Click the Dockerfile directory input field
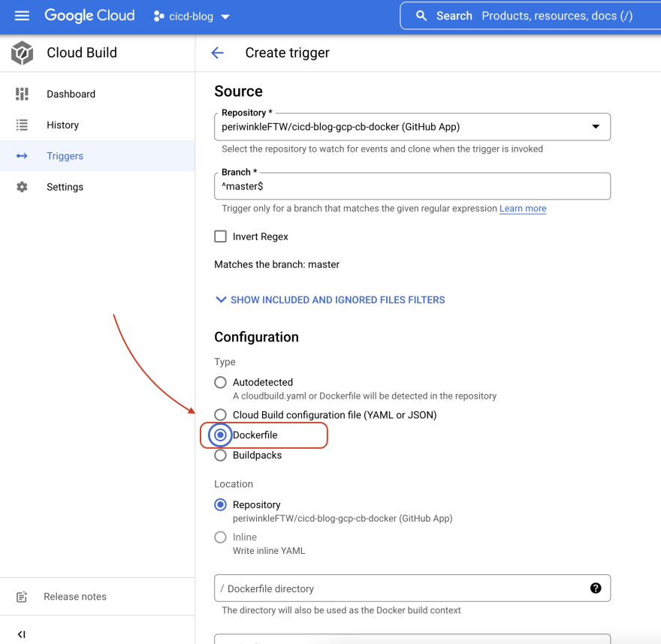Image resolution: width=661 pixels, height=644 pixels. (412, 588)
